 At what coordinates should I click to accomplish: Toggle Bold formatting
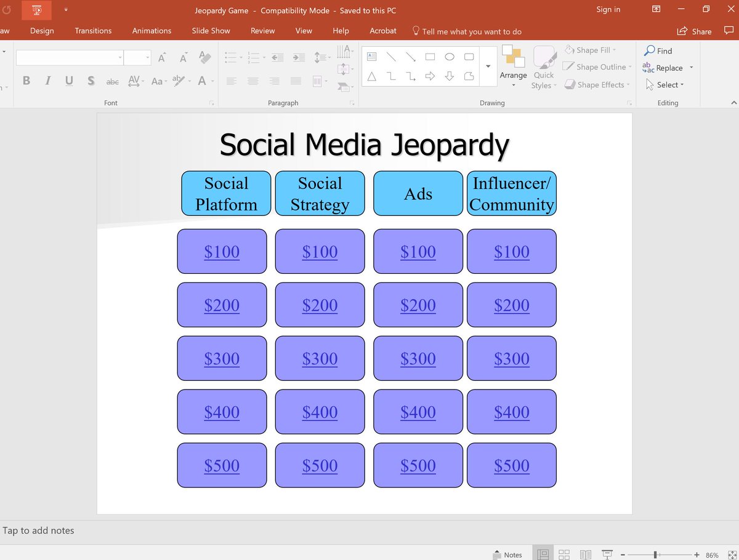click(26, 81)
